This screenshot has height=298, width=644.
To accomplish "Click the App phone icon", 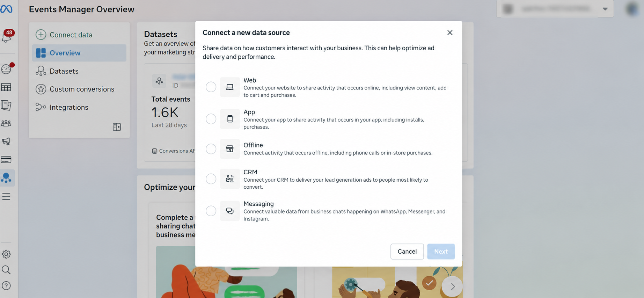I will tap(230, 119).
